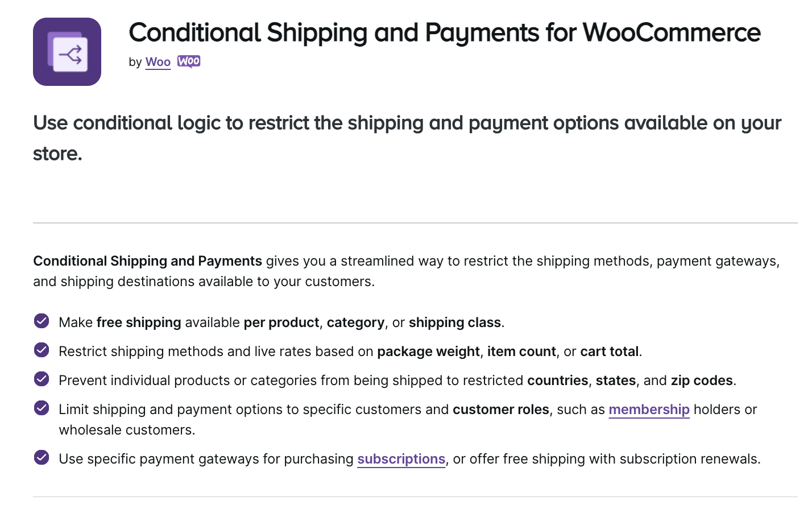Click the bold 'zip codes' text
This screenshot has width=812, height=521.
tap(702, 381)
